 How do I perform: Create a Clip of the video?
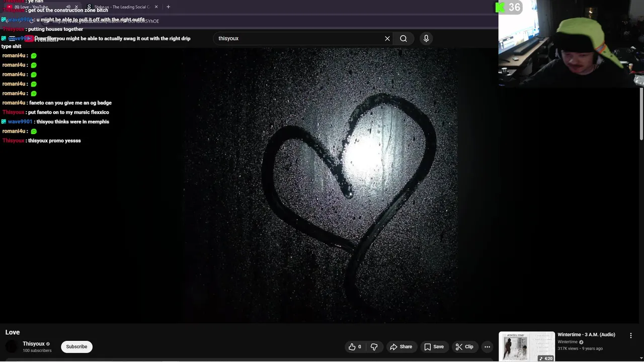point(464,346)
